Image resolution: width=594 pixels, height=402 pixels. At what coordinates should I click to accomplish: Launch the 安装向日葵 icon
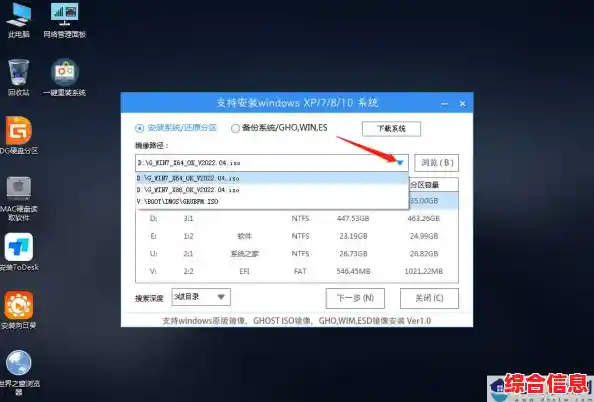click(19, 310)
